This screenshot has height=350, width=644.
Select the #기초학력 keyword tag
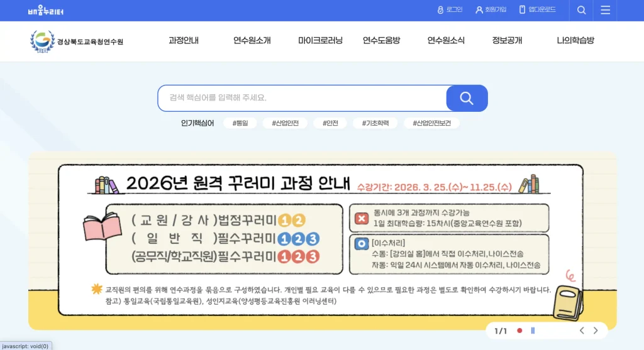pos(375,123)
